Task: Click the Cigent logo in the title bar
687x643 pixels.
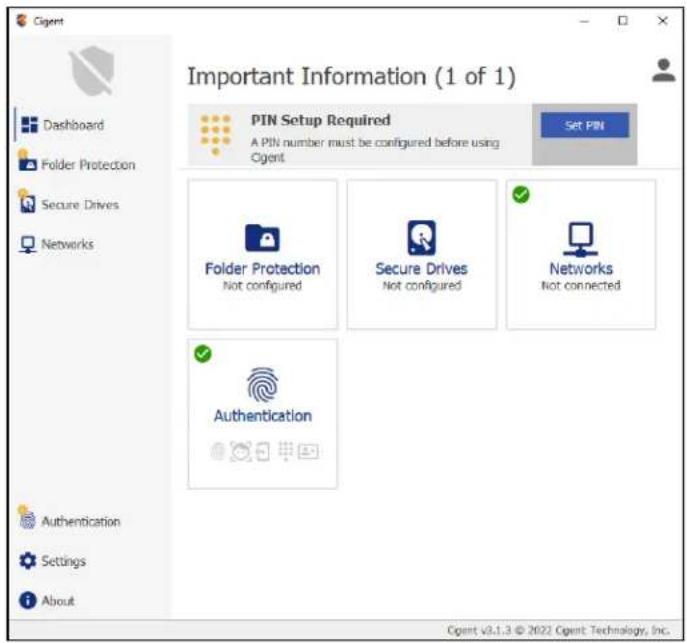Action: (x=21, y=21)
